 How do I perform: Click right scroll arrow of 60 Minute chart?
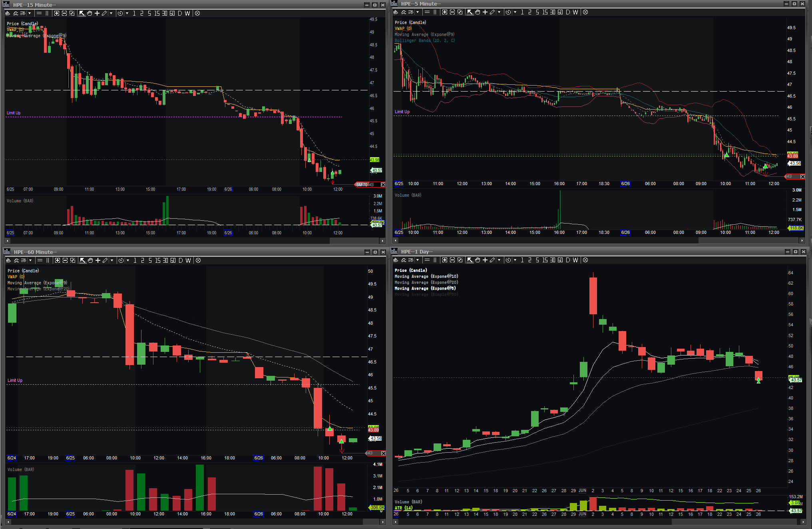pos(382,522)
